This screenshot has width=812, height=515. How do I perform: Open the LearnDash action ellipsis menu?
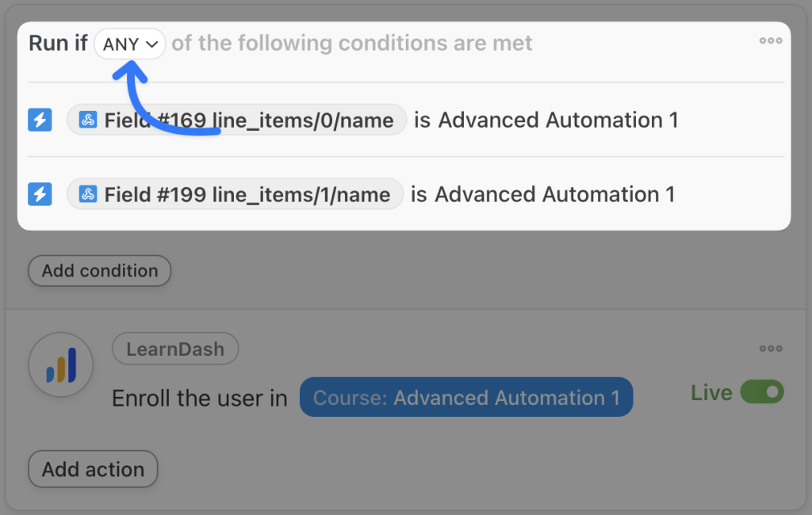[x=771, y=349]
